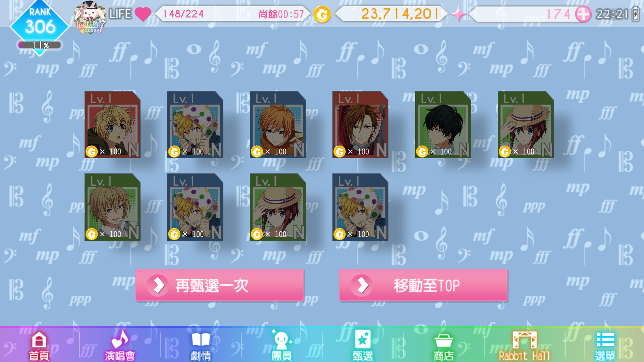Click the pink LIFE heart icon

coord(143,14)
